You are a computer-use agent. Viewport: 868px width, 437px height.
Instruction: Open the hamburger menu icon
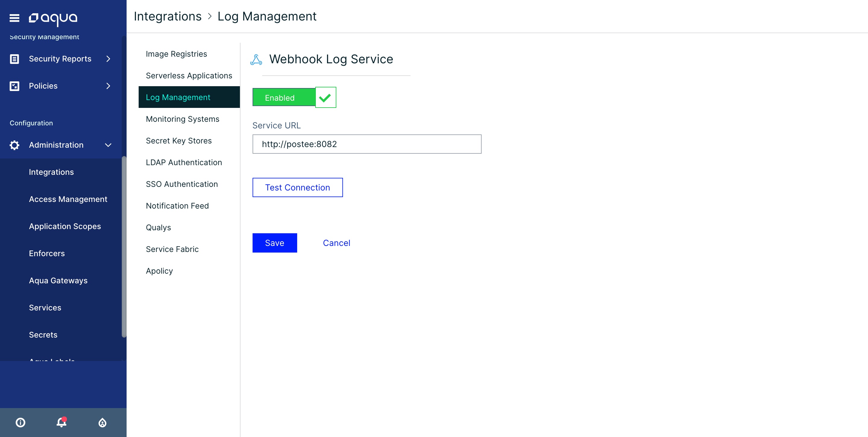tap(14, 18)
